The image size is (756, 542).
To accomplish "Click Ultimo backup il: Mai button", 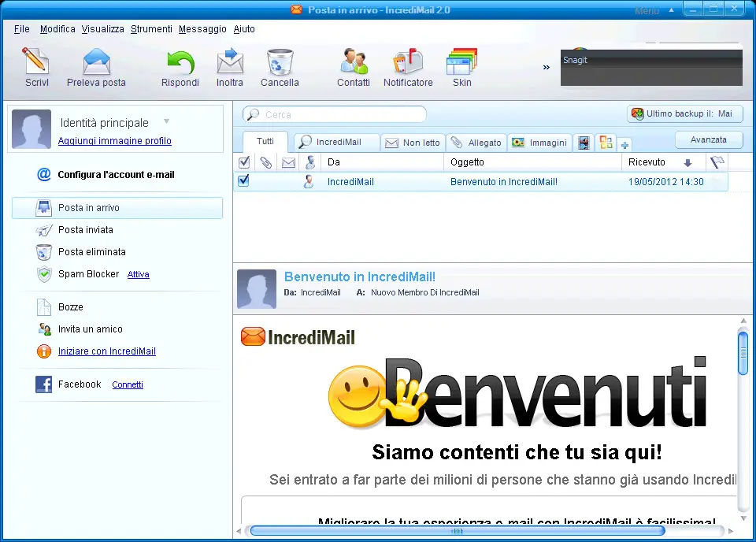I will pos(684,113).
